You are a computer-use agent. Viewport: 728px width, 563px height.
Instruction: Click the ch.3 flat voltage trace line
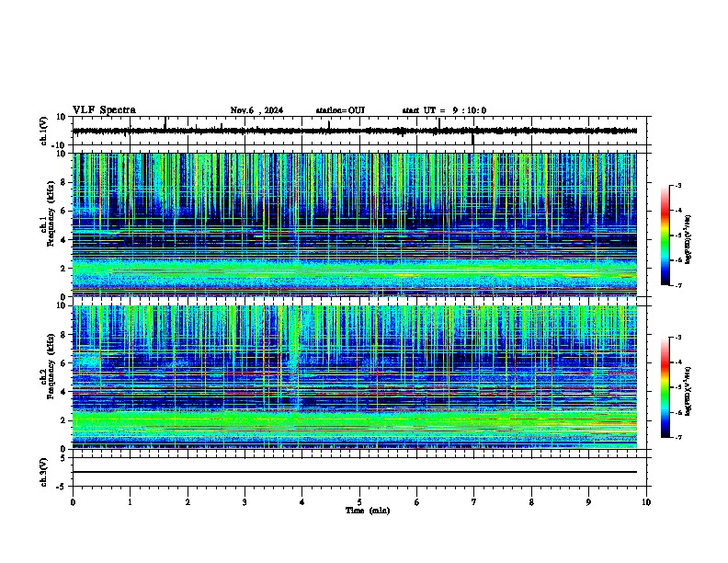(x=355, y=472)
